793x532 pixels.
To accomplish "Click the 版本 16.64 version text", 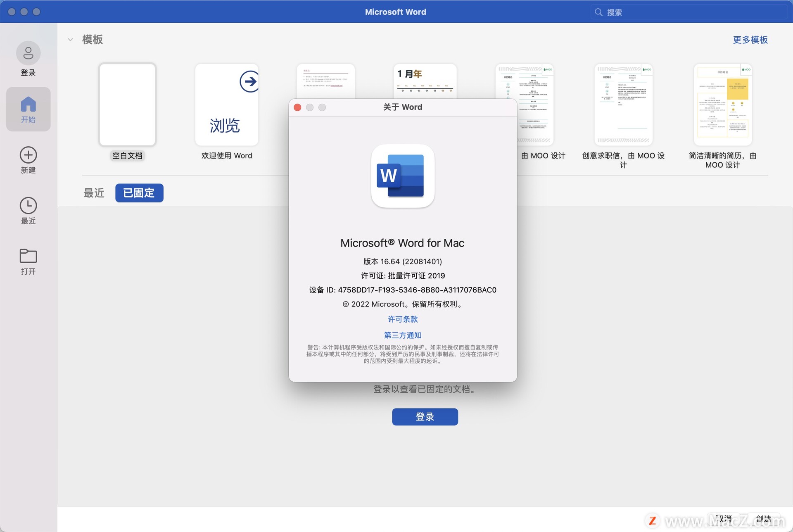I will [x=403, y=261].
